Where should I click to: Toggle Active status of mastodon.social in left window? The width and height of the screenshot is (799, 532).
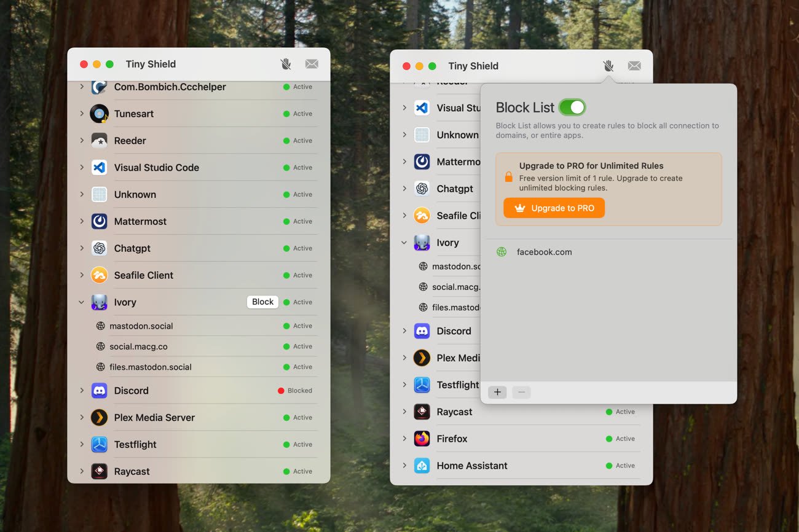click(298, 326)
